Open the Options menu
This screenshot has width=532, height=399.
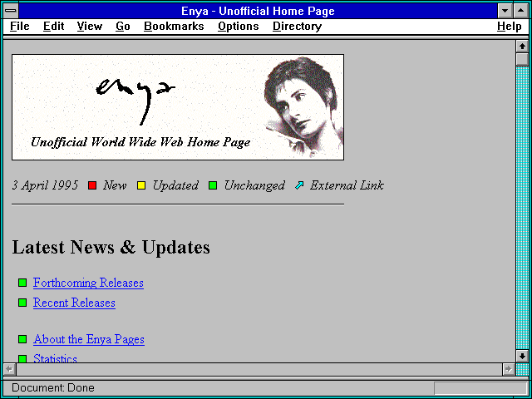(239, 26)
